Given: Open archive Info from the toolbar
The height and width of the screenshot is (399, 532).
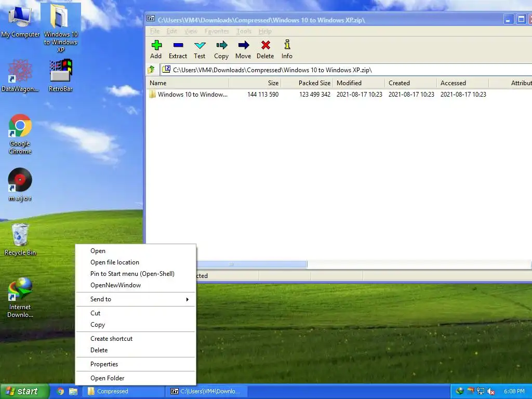Looking at the screenshot, I should click(287, 49).
